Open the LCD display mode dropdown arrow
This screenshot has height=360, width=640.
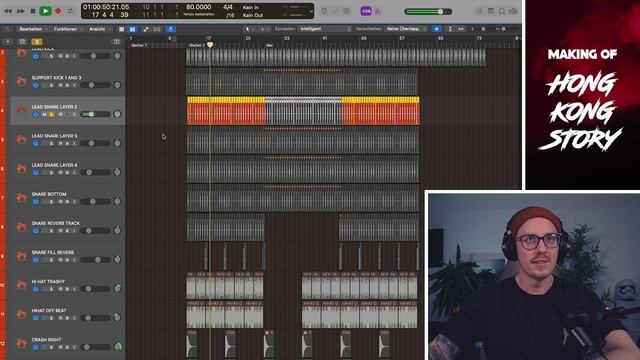[x=311, y=11]
